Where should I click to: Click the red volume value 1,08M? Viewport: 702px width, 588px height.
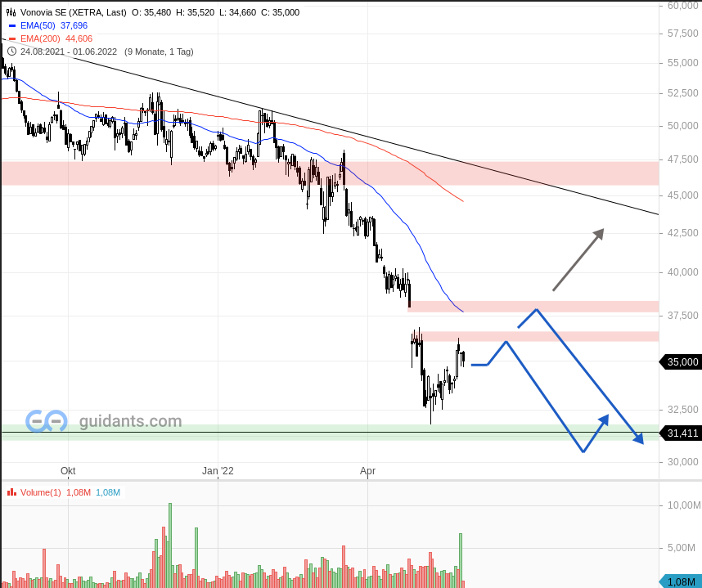tap(79, 492)
